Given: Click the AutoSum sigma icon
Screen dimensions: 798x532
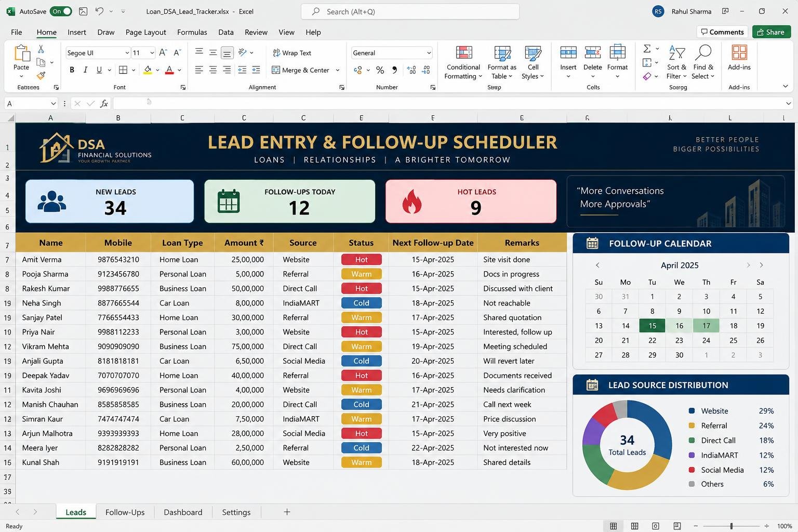Looking at the screenshot, I should (647, 49).
